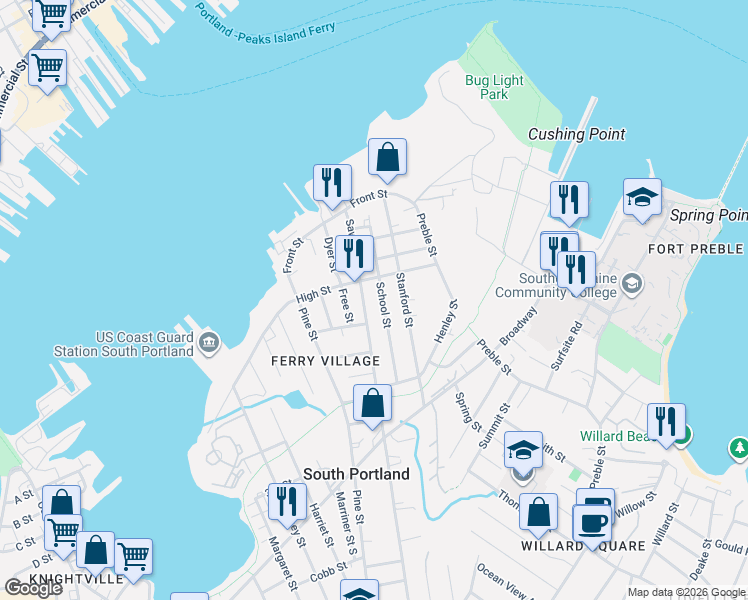Click the High St street label
This screenshot has height=600, width=748.
pyautogui.click(x=313, y=295)
